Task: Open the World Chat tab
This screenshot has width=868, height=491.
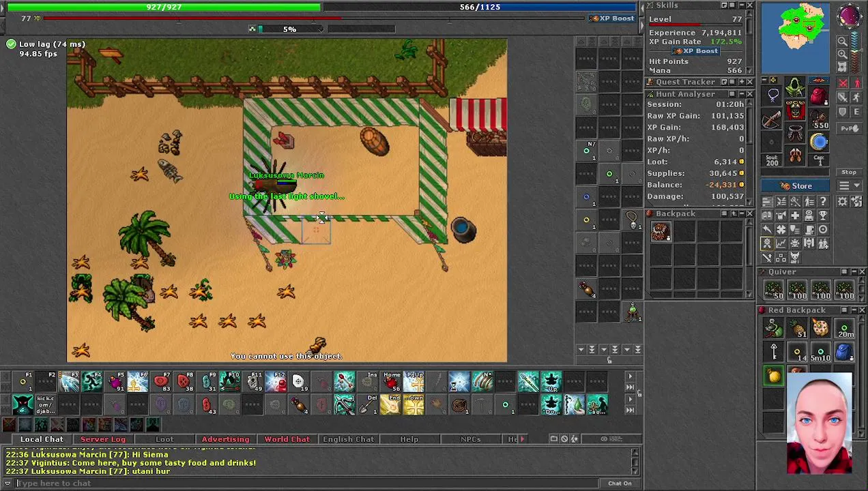Action: click(x=287, y=439)
